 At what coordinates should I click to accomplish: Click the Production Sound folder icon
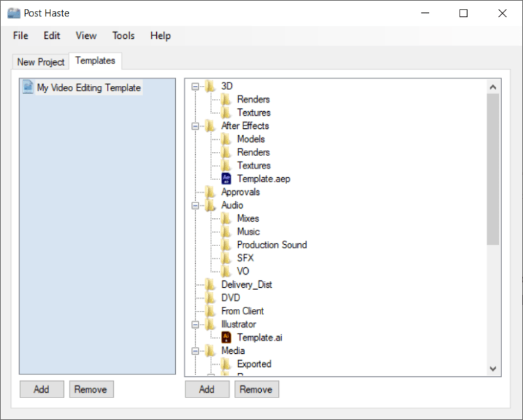[x=227, y=245]
